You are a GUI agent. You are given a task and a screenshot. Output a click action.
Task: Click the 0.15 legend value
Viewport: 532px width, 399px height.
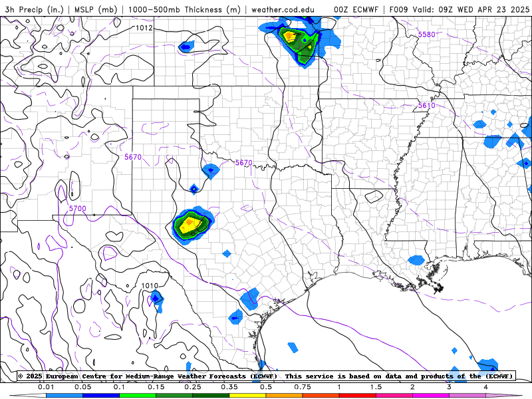[156, 387]
